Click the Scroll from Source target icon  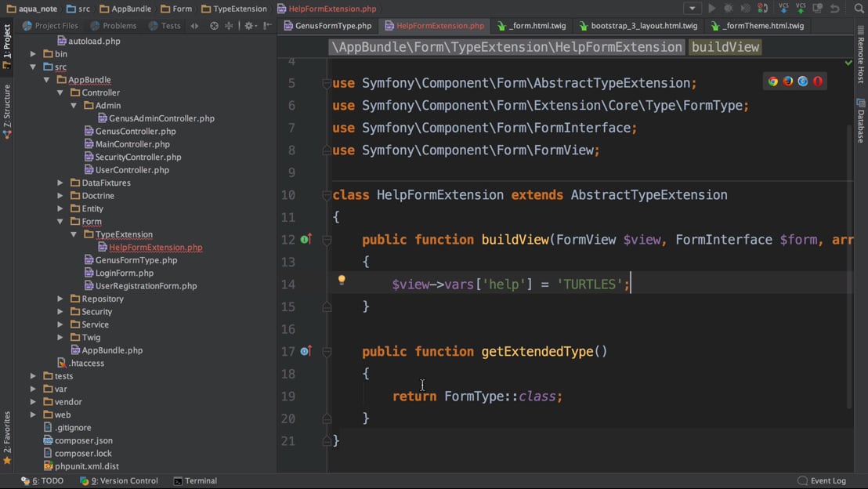214,26
